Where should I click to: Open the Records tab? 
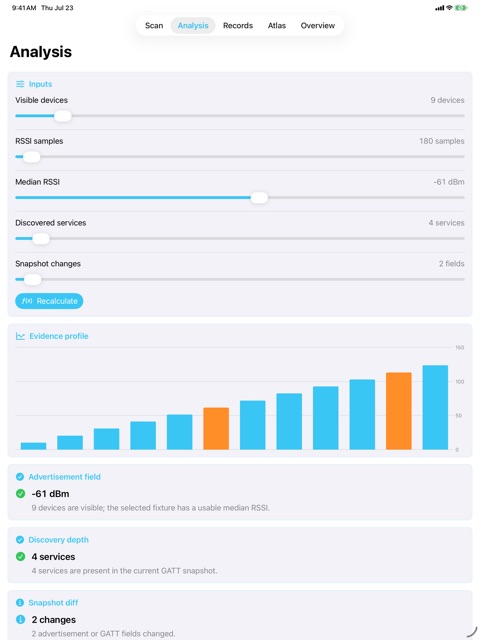tap(238, 25)
